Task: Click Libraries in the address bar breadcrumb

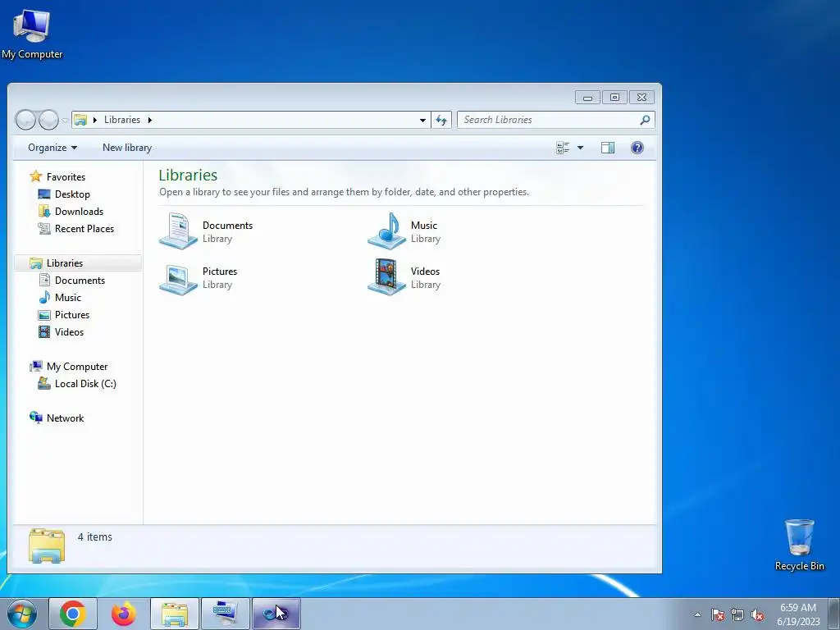Action: (122, 120)
